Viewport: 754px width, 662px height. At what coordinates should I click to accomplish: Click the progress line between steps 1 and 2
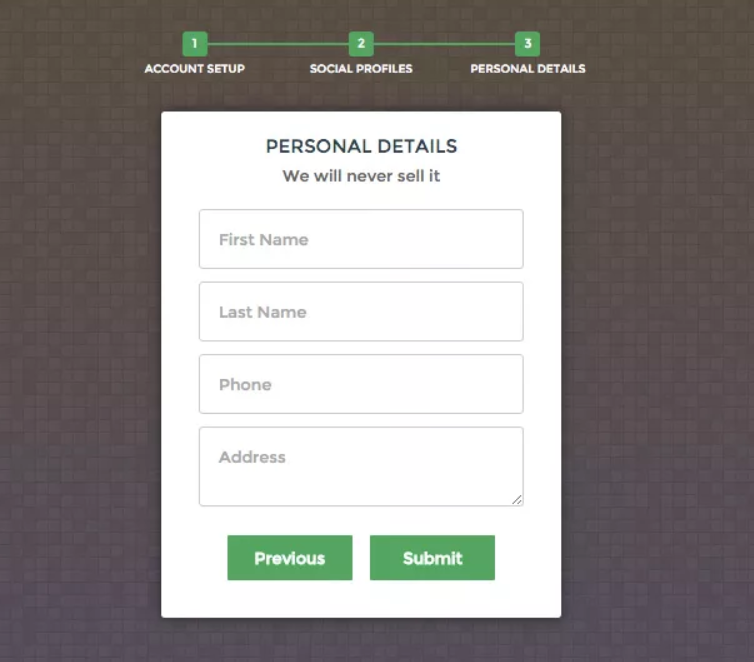(x=278, y=44)
